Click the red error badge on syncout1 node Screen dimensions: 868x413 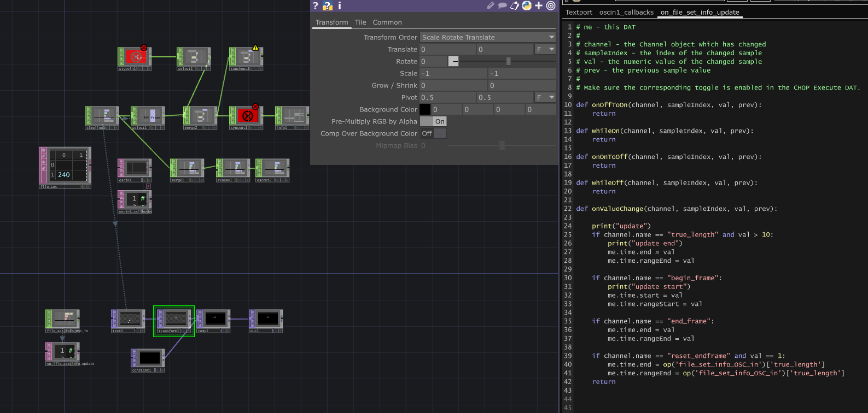[255, 107]
